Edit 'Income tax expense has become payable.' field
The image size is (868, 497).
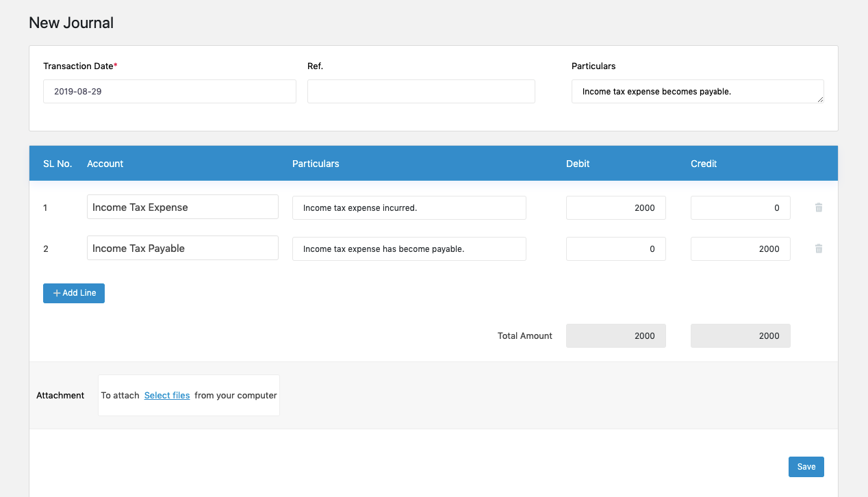pos(409,249)
